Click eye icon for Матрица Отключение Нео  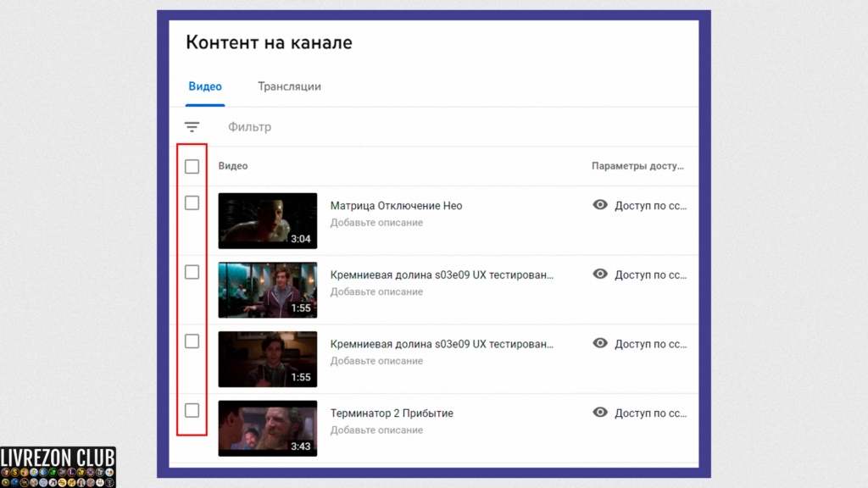(x=600, y=205)
